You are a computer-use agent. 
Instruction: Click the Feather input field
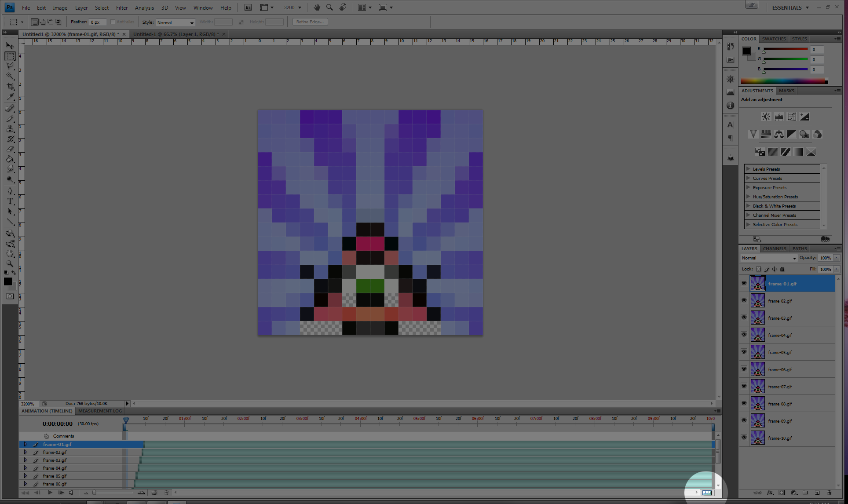pos(98,22)
